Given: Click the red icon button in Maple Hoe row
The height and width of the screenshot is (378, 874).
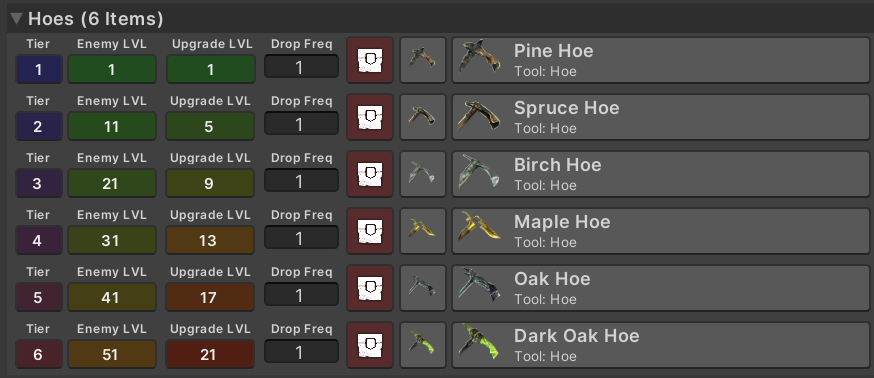Looking at the screenshot, I should (370, 231).
